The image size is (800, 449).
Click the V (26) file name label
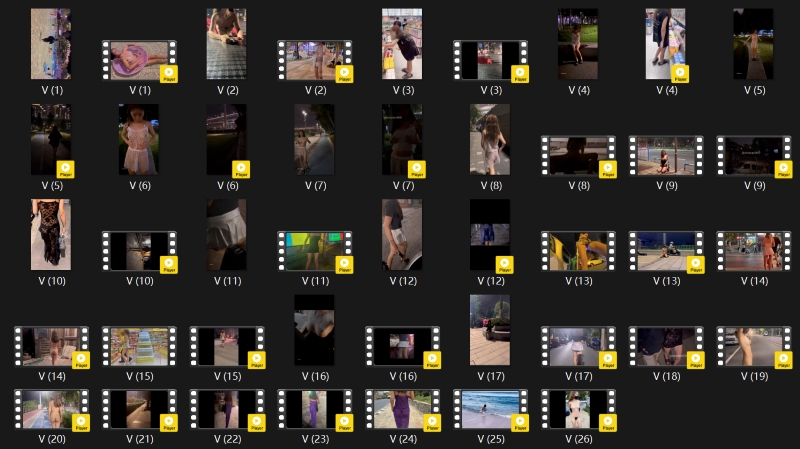pos(578,439)
